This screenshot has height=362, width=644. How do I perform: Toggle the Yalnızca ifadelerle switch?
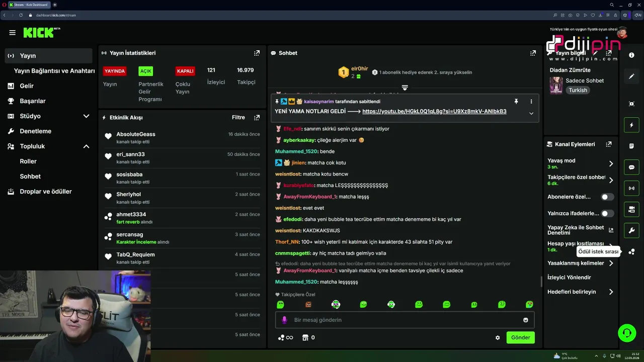click(x=607, y=214)
